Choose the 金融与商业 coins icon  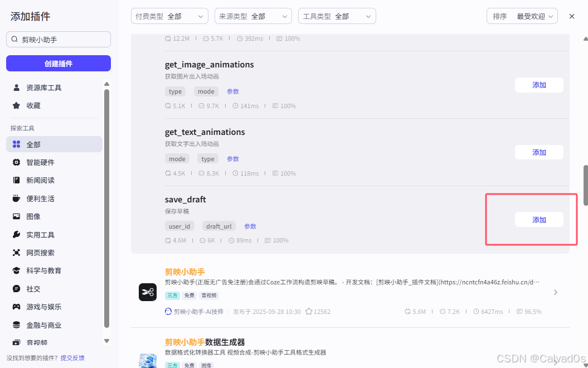[17, 325]
